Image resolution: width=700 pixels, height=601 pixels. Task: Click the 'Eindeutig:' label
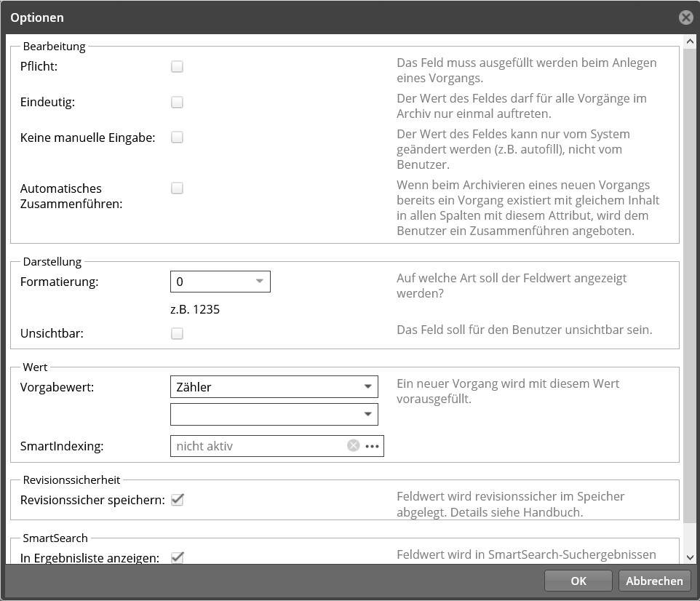[x=47, y=103]
